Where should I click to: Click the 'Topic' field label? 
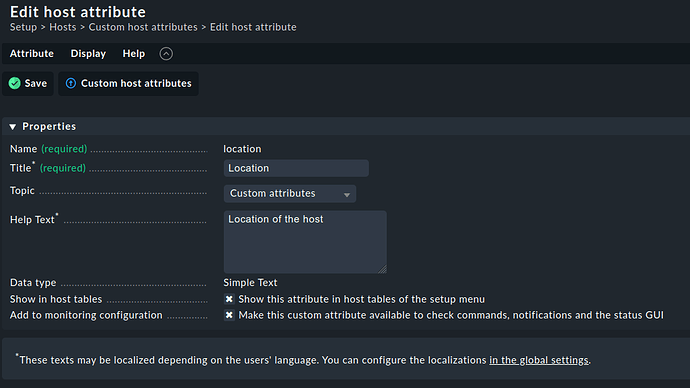22,191
